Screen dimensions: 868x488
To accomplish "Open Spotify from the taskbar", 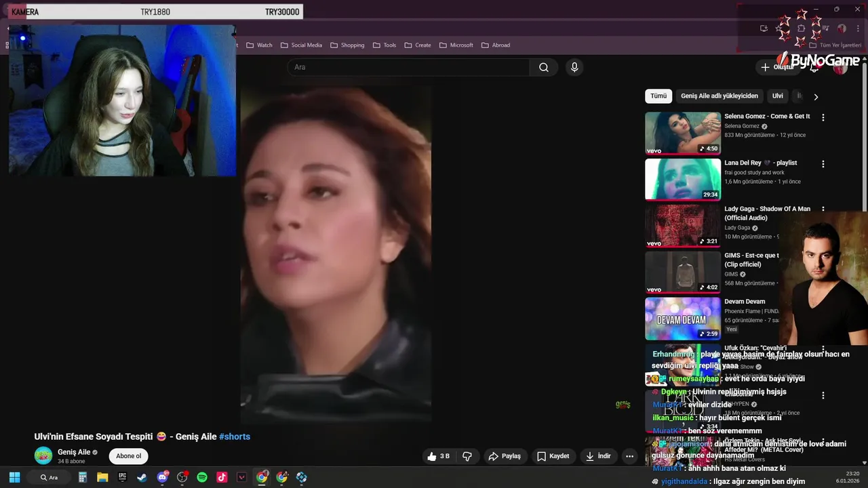I will 202,477.
